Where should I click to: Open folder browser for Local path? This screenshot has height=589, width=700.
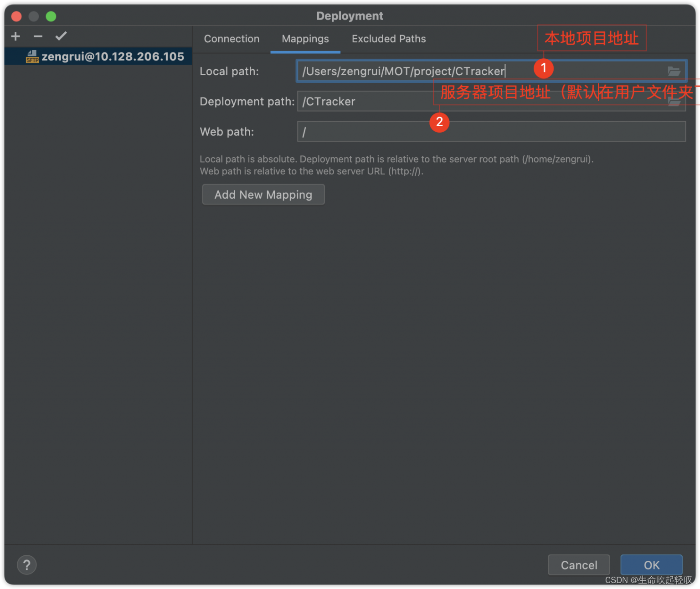[x=674, y=71]
